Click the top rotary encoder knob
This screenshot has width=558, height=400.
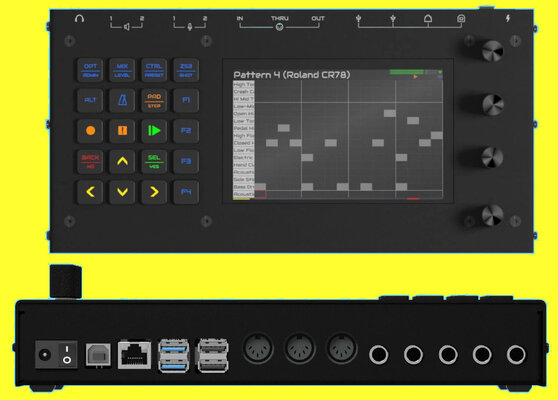(x=493, y=51)
